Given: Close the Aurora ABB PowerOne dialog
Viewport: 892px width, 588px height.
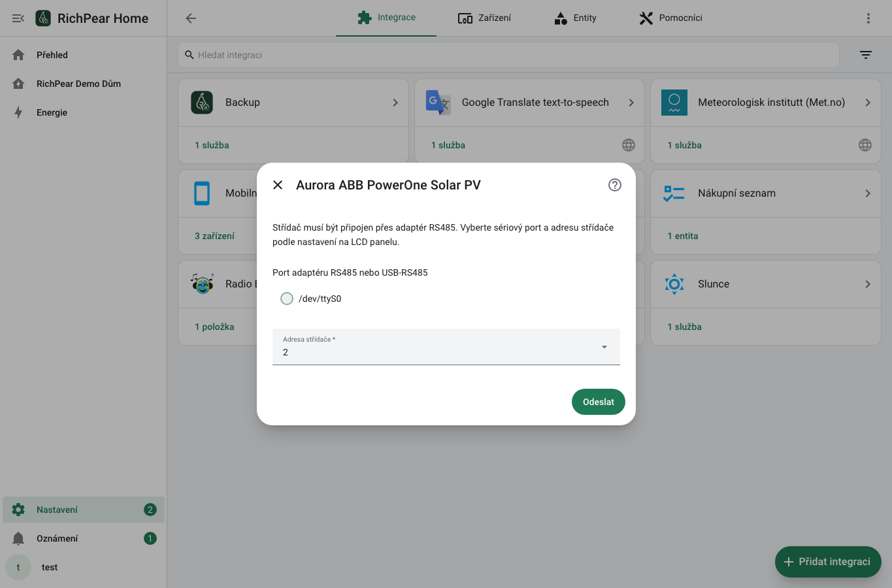Looking at the screenshot, I should (x=278, y=185).
